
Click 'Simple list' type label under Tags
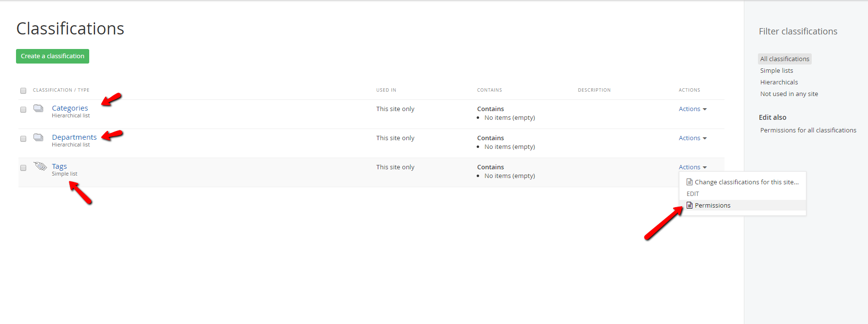point(64,174)
